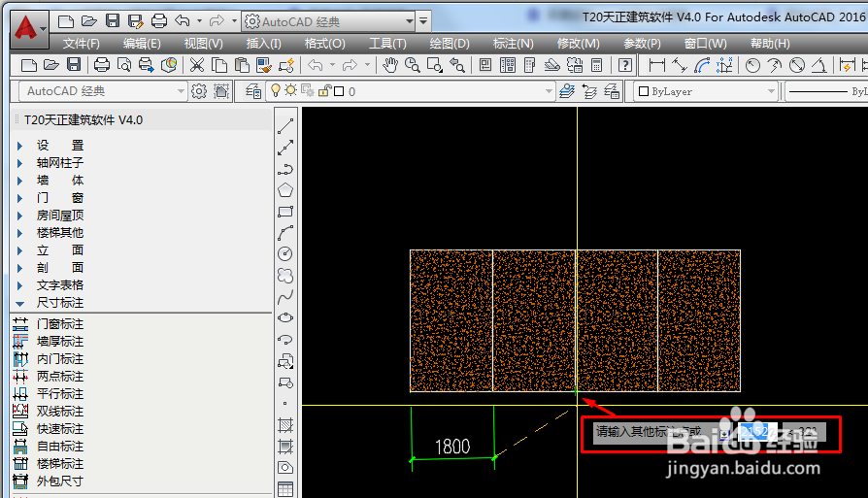This screenshot has width=868, height=498.
Task: Click the Publish icon
Action: pos(147,65)
